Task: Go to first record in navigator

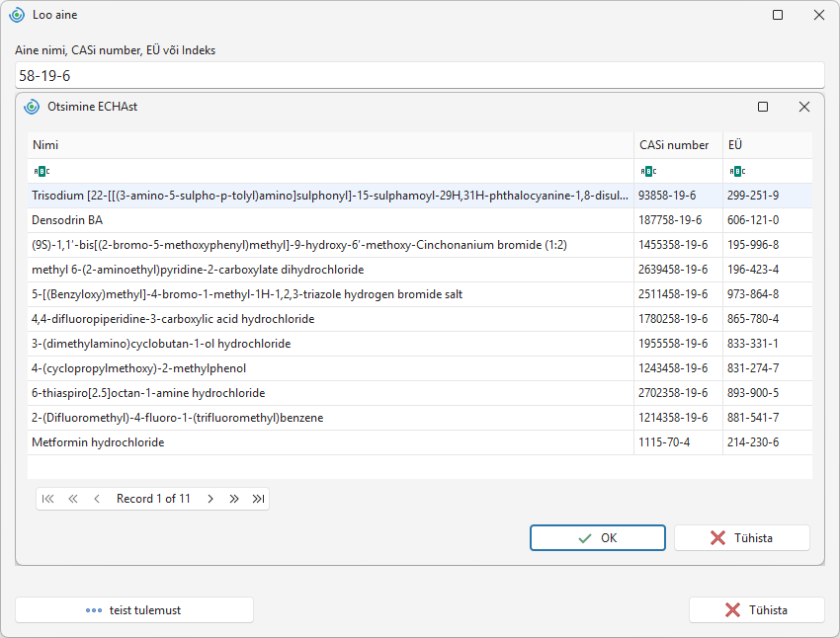Action: 48,499
